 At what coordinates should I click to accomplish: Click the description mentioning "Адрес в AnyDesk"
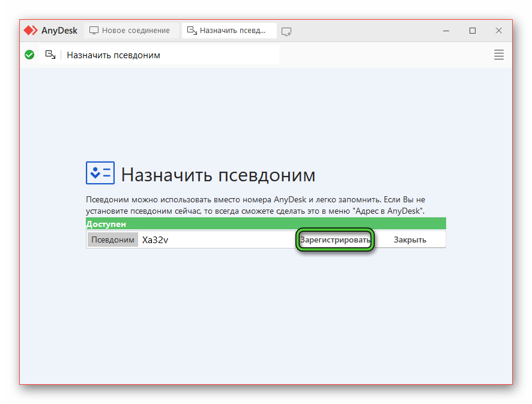[x=255, y=205]
